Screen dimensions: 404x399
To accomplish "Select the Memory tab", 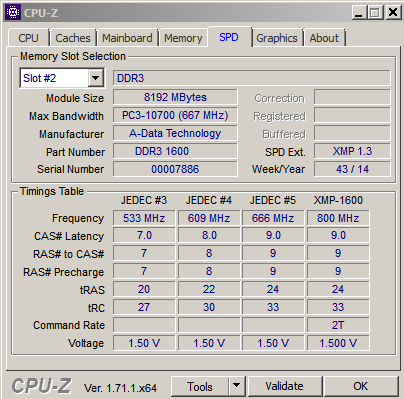I will click(x=183, y=38).
